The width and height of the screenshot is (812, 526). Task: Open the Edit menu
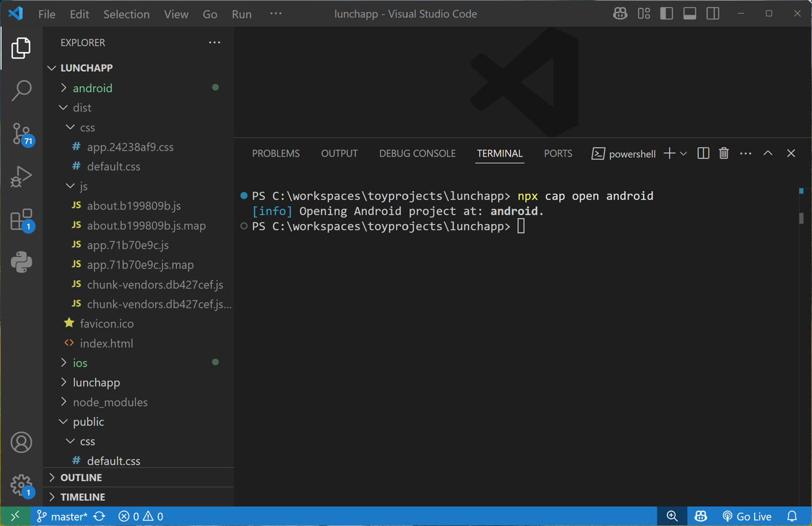click(x=79, y=14)
